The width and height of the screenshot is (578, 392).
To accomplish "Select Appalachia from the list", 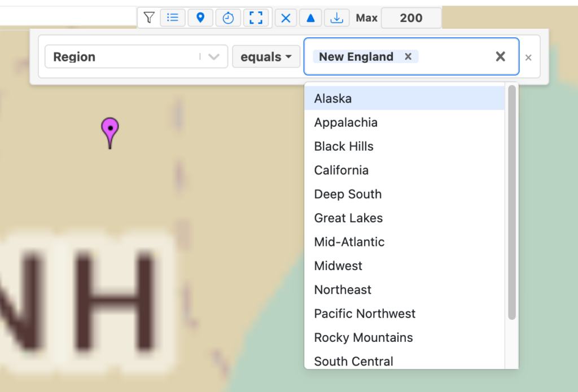I will 404,122.
